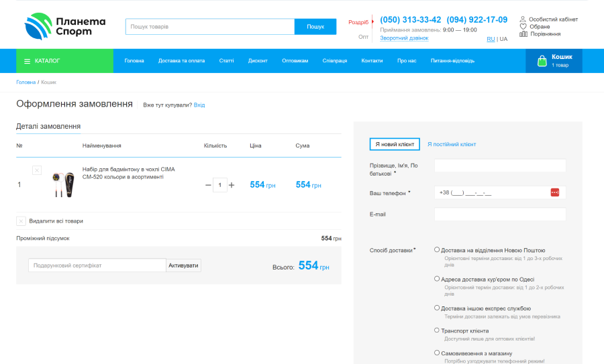The width and height of the screenshot is (604, 364).
Task: Open Питання-відповідь menu item
Action: pos(452,61)
